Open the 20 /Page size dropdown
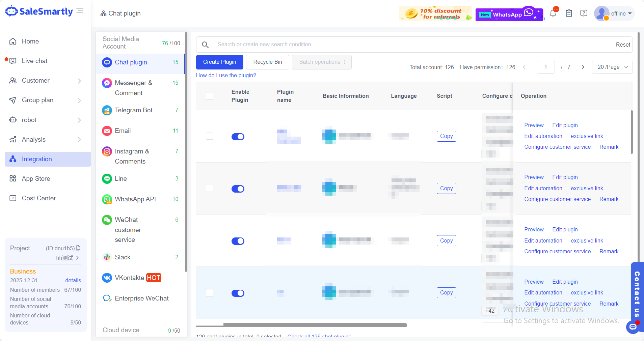Image resolution: width=644 pixels, height=341 pixels. (612, 67)
